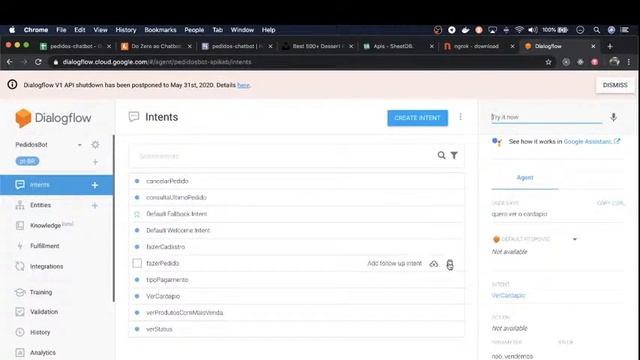Open the cancelarPedido intent
The image size is (640, 360).
coord(167,181)
